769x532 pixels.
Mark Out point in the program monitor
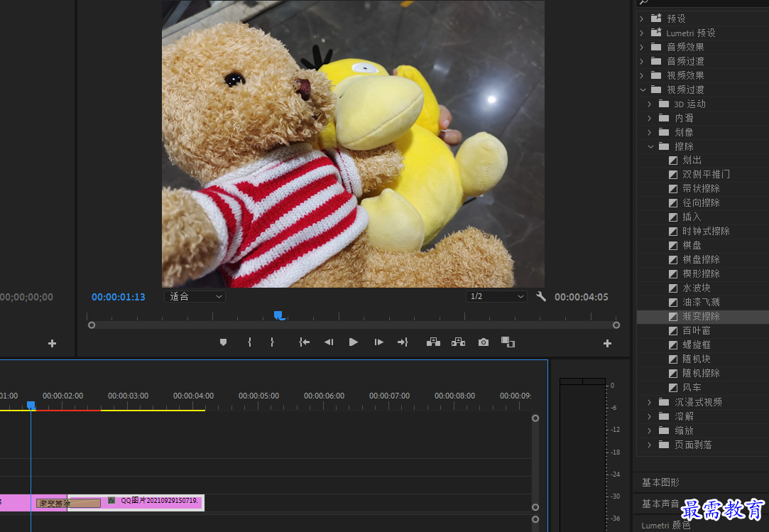coord(272,342)
